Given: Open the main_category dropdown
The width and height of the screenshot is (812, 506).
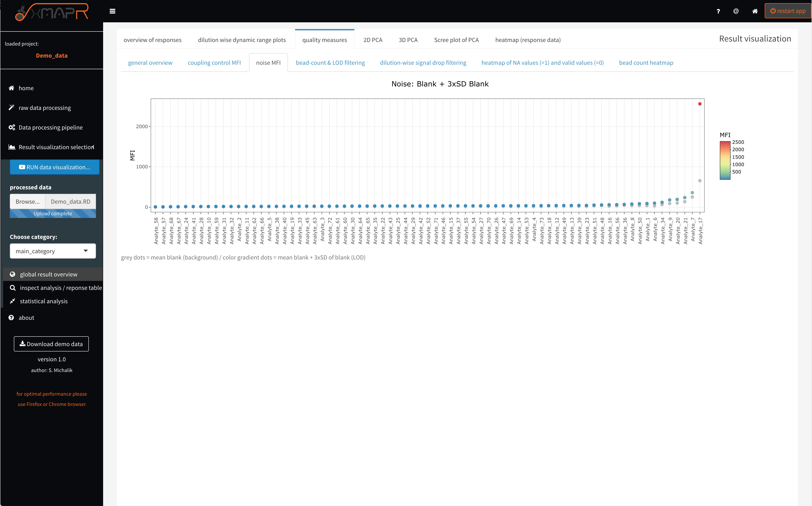Looking at the screenshot, I should click(52, 251).
